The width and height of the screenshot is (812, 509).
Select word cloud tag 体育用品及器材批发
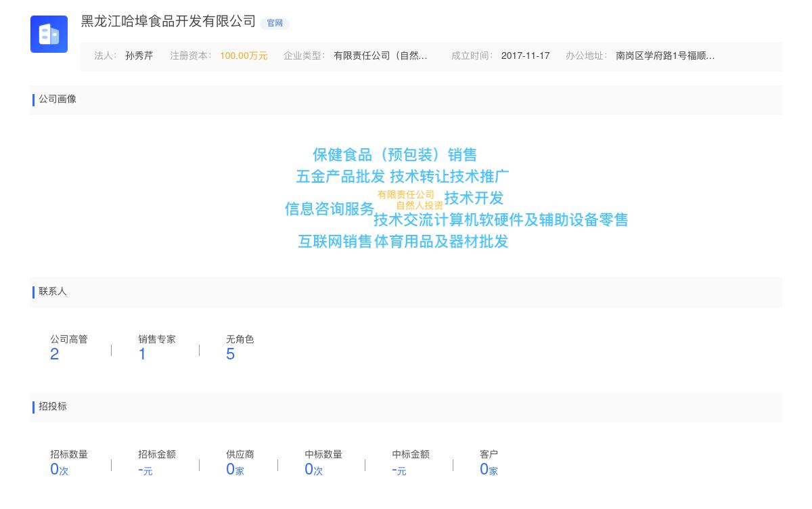(x=441, y=242)
